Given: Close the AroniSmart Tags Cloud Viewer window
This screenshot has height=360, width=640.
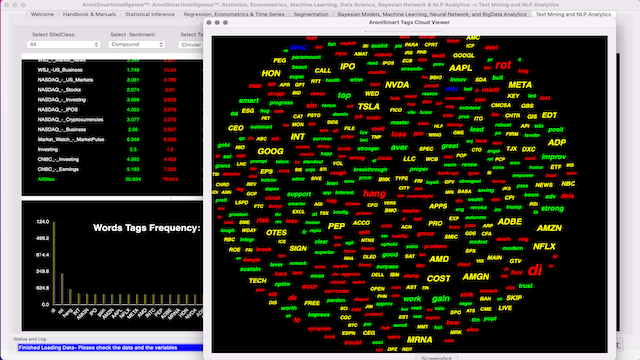Looking at the screenshot, I should 209,22.
